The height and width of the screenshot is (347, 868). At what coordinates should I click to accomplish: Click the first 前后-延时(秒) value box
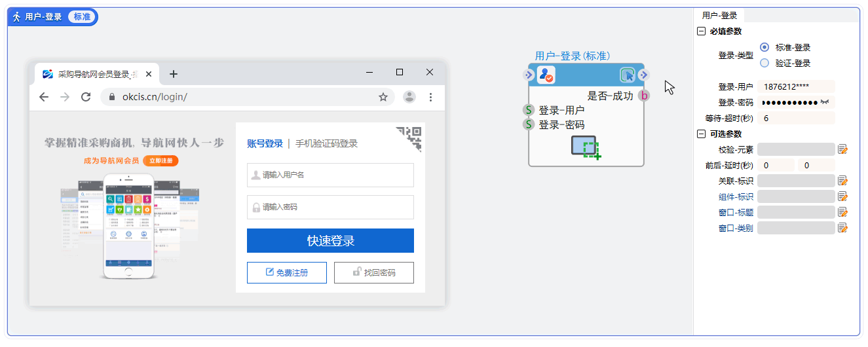[776, 165]
